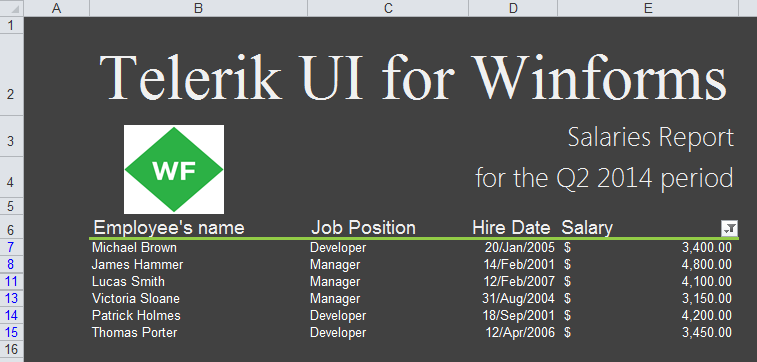Open the Salary column filter dropdown
Screen dimensions: 757x362
click(729, 228)
